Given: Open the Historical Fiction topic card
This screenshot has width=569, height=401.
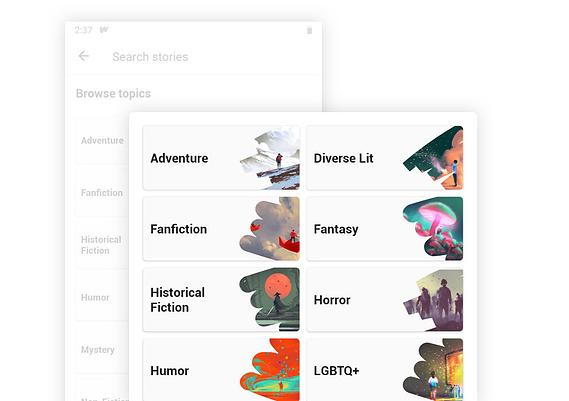Looking at the screenshot, I should pyautogui.click(x=221, y=299).
